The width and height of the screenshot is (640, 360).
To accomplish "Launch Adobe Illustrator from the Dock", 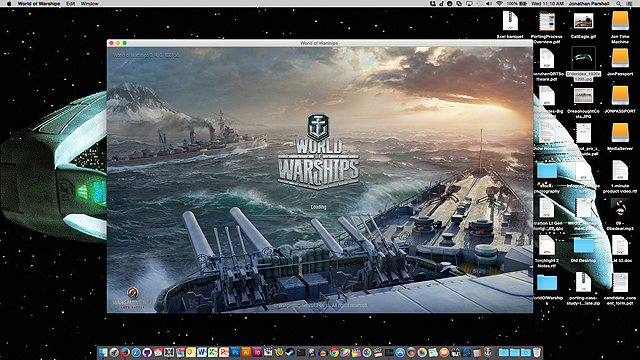I will [x=246, y=352].
